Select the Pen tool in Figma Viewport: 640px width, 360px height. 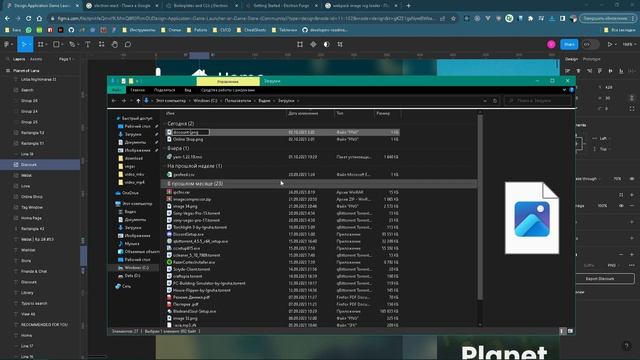click(x=72, y=44)
